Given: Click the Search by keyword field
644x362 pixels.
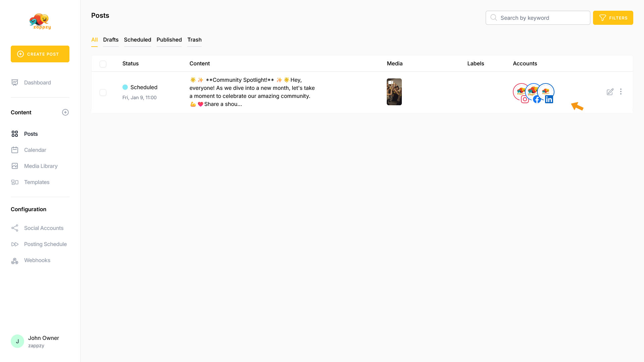Looking at the screenshot, I should pyautogui.click(x=538, y=18).
